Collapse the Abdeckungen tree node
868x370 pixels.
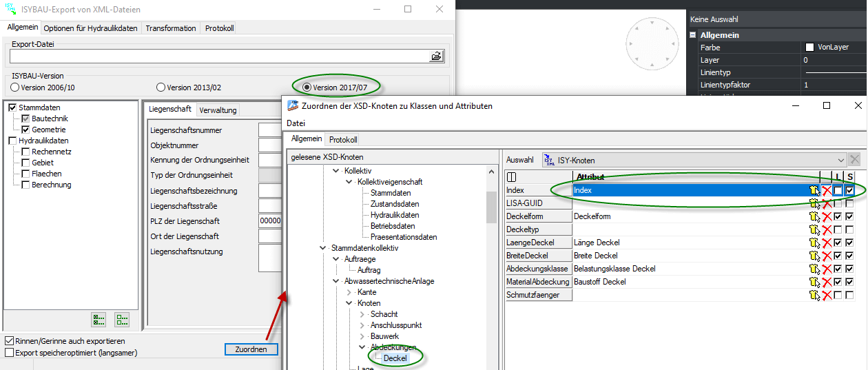pos(362,347)
